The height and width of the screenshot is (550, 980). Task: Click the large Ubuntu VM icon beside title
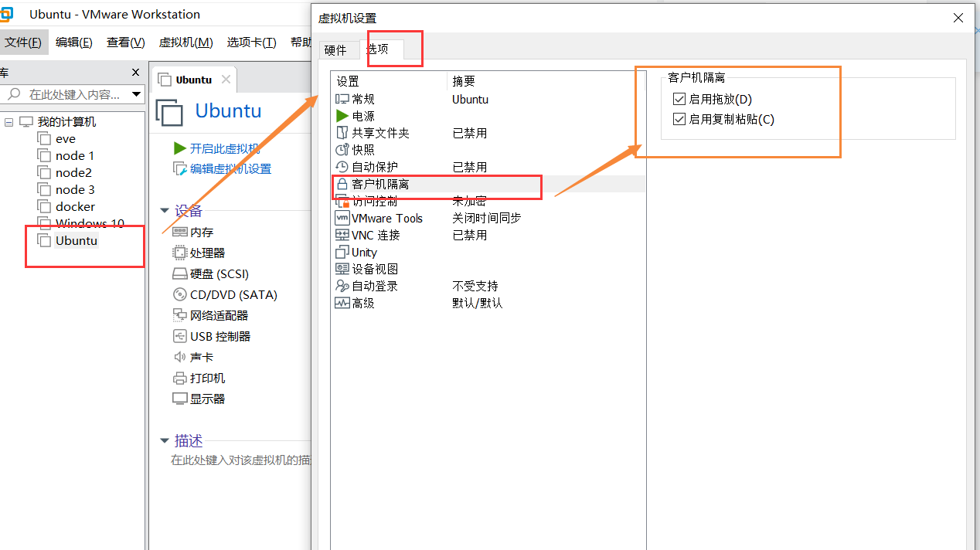coord(170,111)
